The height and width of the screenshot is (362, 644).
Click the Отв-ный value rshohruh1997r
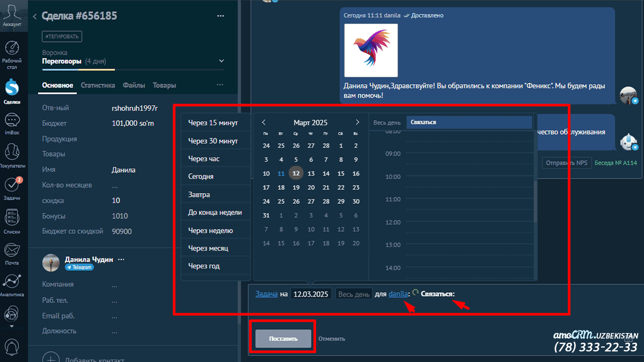pos(135,108)
